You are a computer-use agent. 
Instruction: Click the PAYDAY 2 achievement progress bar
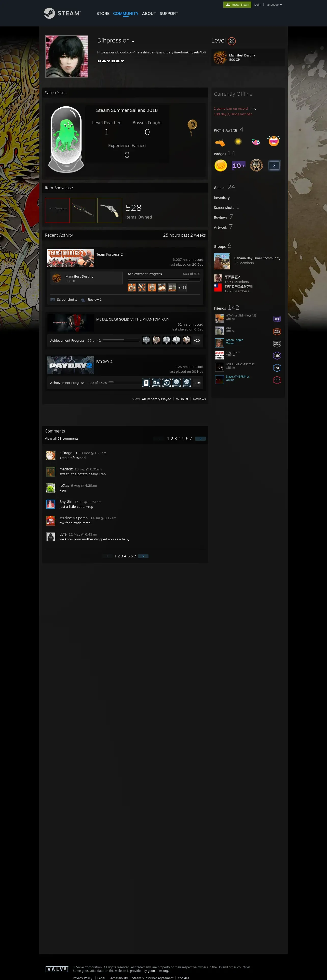coord(125,382)
